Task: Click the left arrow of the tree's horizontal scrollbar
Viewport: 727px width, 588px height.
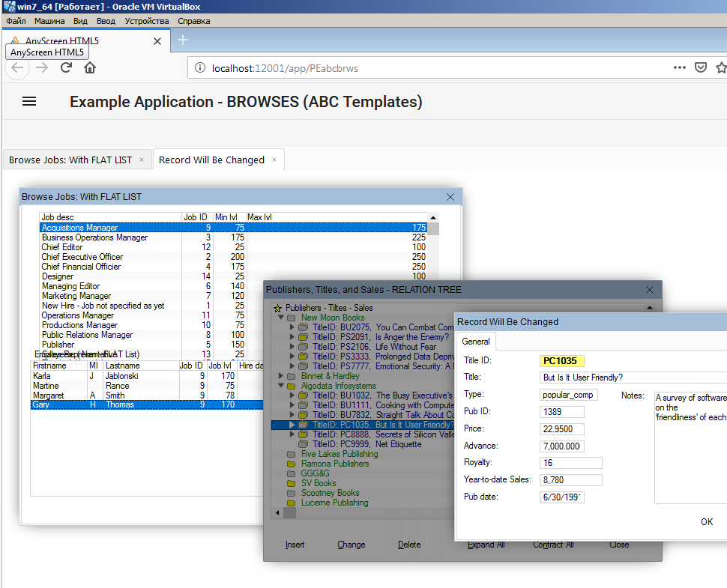Action: [x=275, y=512]
